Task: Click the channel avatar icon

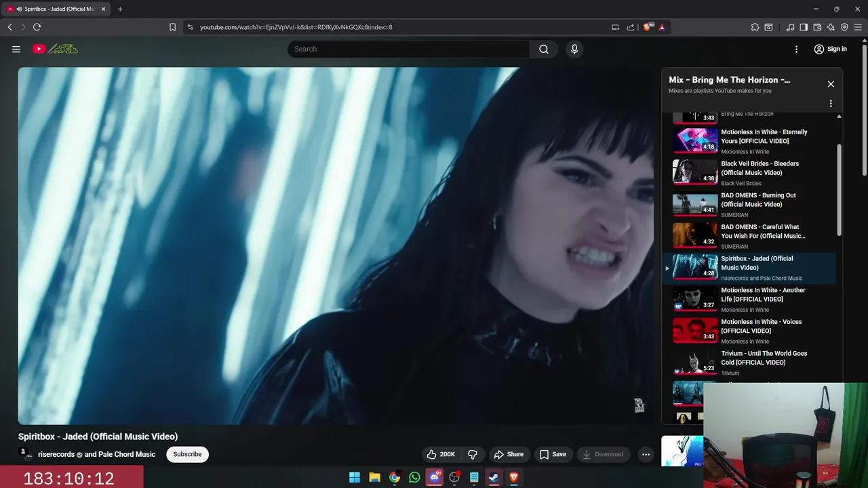Action: pyautogui.click(x=25, y=453)
